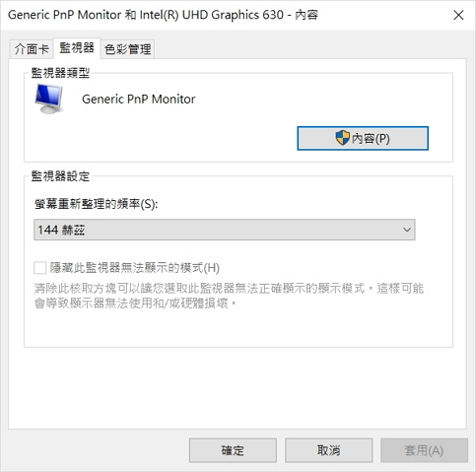The height and width of the screenshot is (472, 476).
Task: Confirm settings with the 確定 button
Action: 233,450
